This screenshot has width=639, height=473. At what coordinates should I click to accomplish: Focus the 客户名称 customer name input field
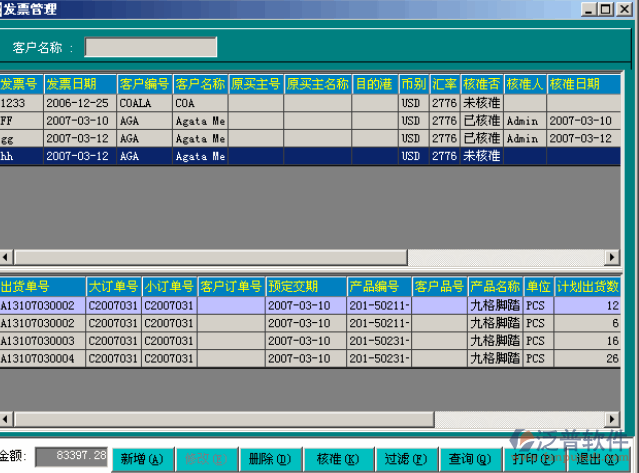point(151,47)
